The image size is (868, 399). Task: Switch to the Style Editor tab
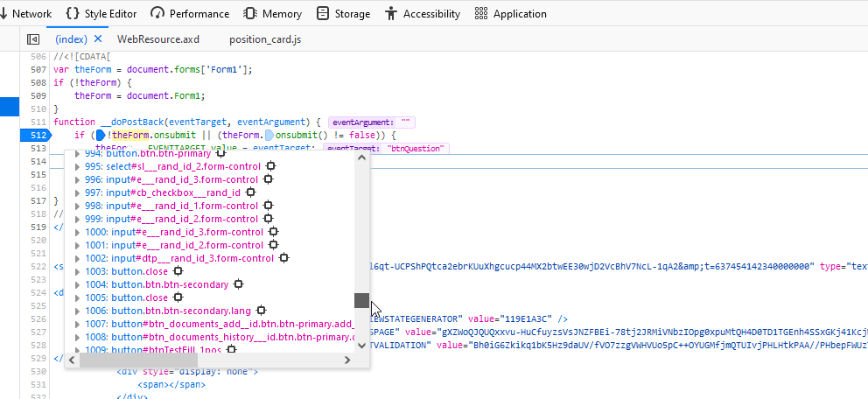(101, 14)
